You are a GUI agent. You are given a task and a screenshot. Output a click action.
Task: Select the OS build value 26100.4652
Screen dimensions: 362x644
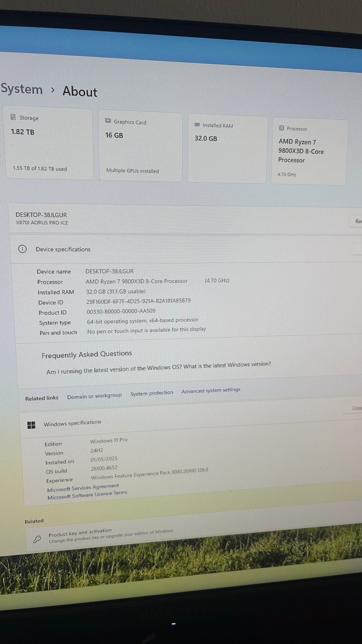click(x=104, y=468)
